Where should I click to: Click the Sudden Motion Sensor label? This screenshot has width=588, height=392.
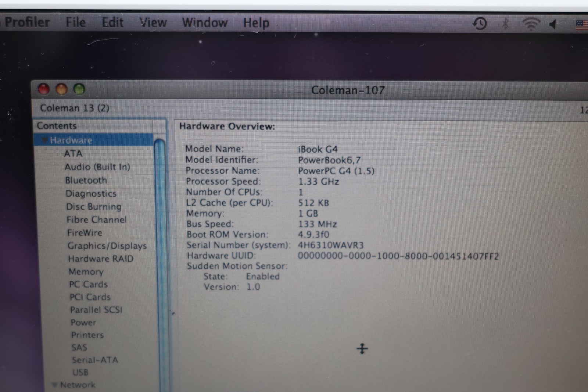point(237,266)
